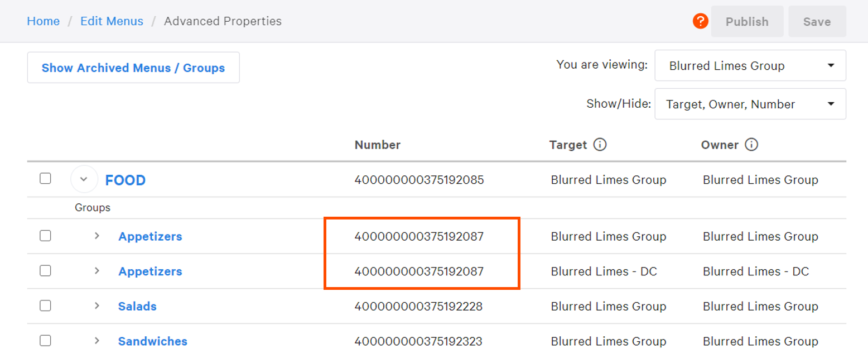The image size is (868, 358).
Task: Open Edit Menus from breadcrumb
Action: pyautogui.click(x=112, y=21)
